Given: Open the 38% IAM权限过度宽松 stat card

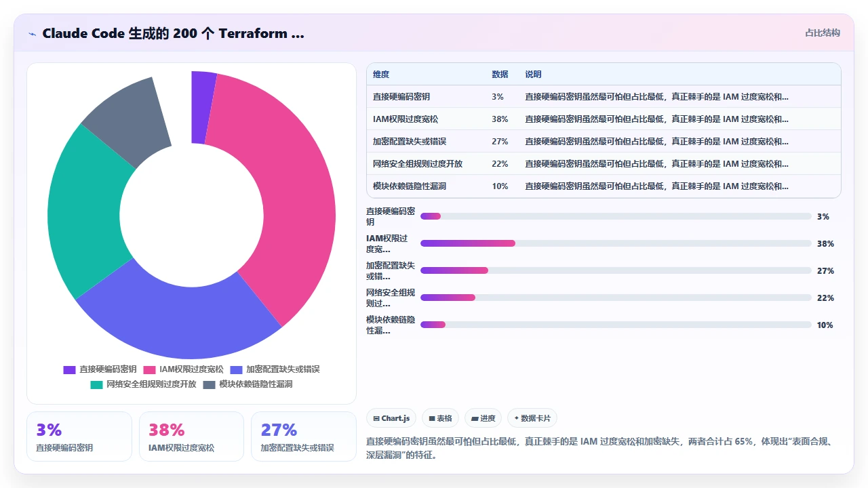Looking at the screenshot, I should click(191, 436).
